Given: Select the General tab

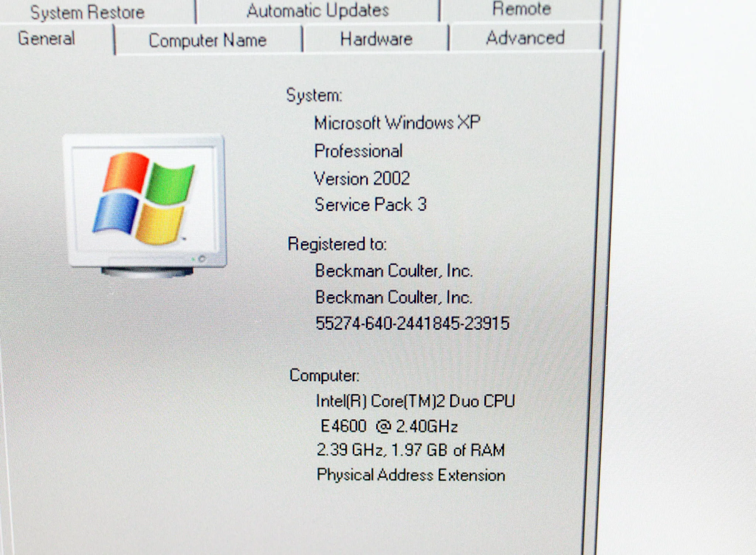Looking at the screenshot, I should coord(47,38).
